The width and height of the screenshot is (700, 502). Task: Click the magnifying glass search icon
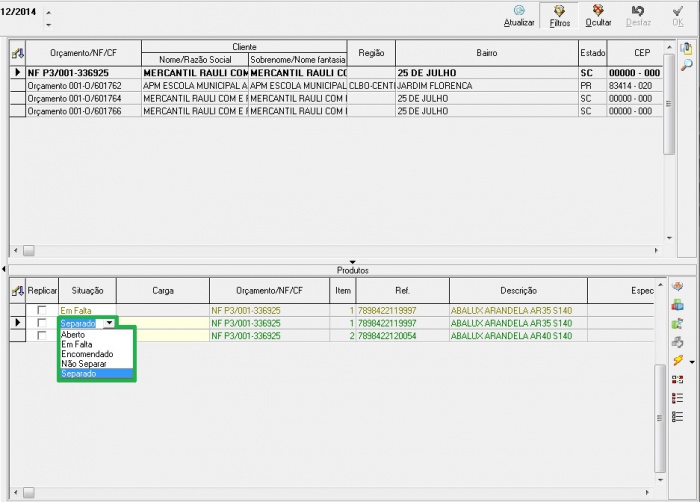tap(686, 65)
